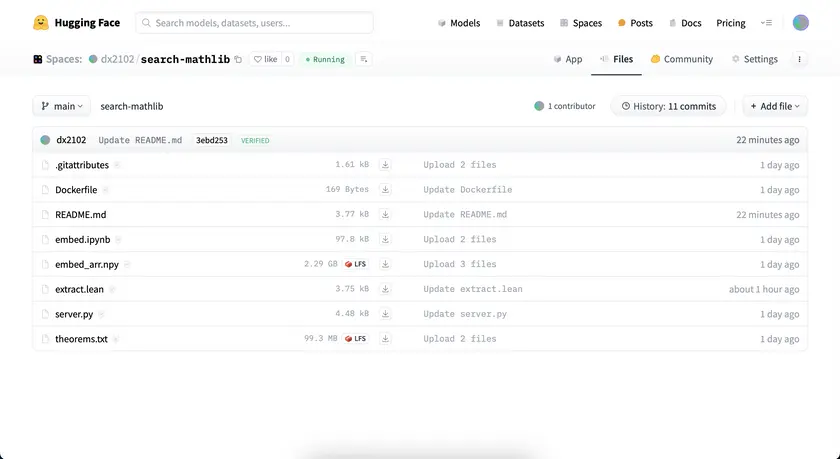
Task: Open the .gitattributes file
Action: click(x=82, y=165)
